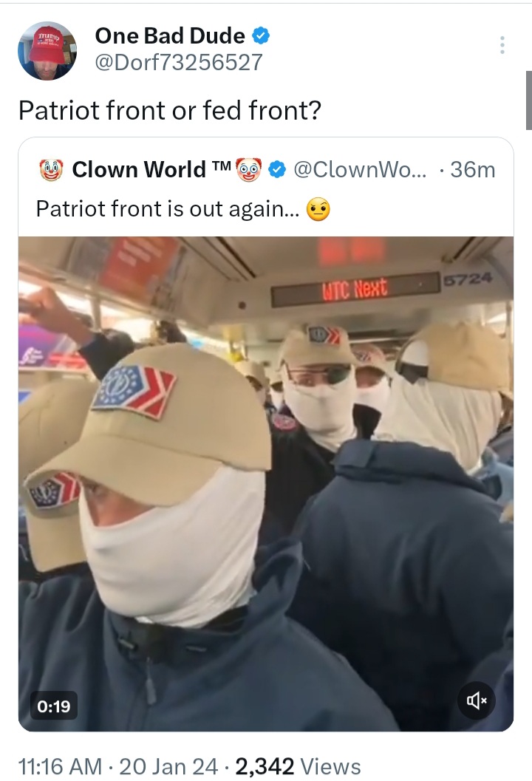Click the page scrollbar on the right

[528, 100]
